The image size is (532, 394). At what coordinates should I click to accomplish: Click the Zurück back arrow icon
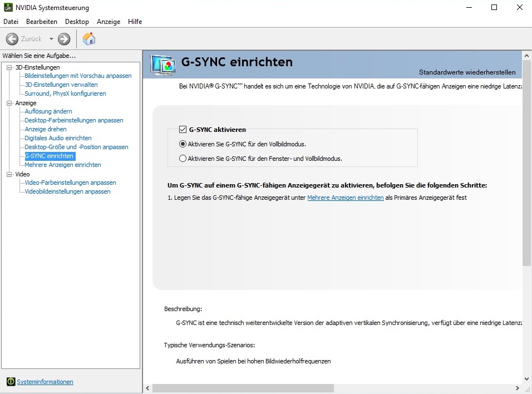[12, 39]
